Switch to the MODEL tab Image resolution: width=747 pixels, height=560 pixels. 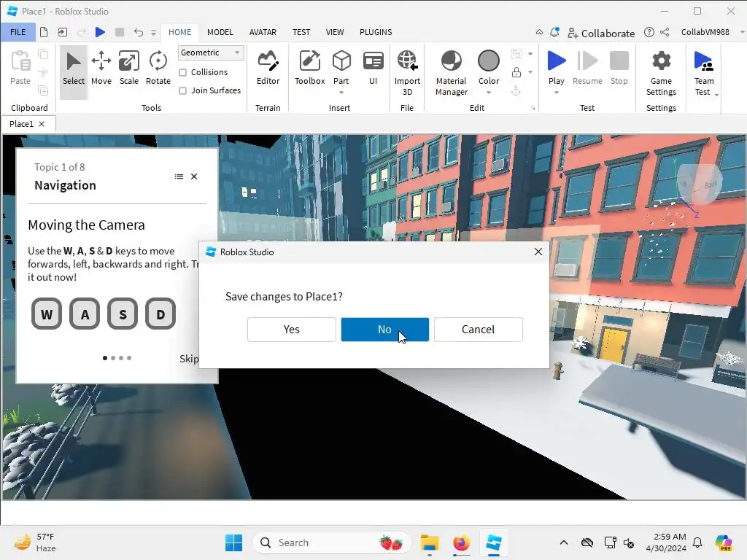coord(220,32)
